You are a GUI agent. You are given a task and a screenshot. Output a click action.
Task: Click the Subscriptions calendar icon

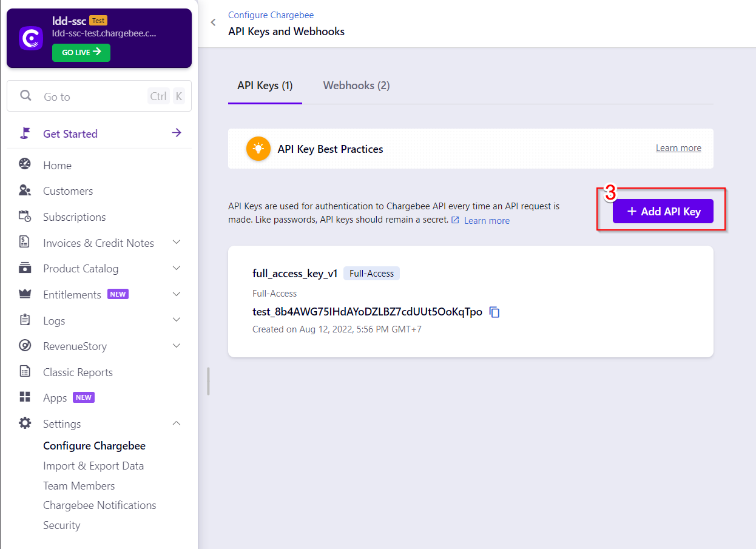coord(25,216)
